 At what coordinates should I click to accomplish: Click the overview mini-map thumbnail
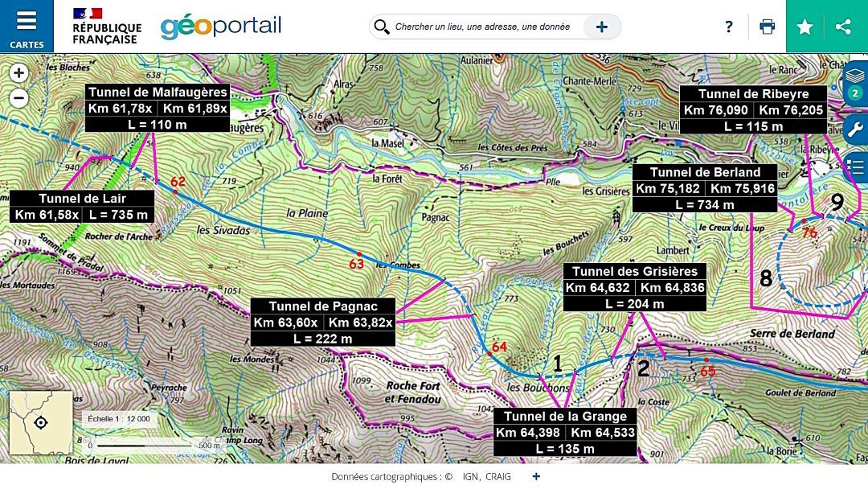click(x=40, y=422)
